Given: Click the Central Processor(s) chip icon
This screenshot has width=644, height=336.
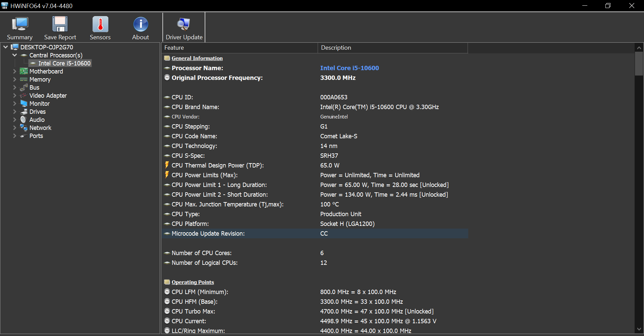Looking at the screenshot, I should click(24, 55).
